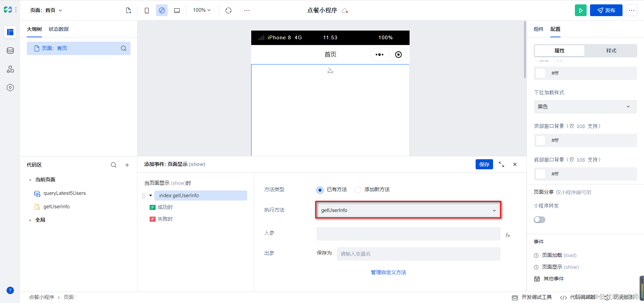Click 点餐小程序 in the breadcrumb
The image size is (644, 303).
pos(42,297)
